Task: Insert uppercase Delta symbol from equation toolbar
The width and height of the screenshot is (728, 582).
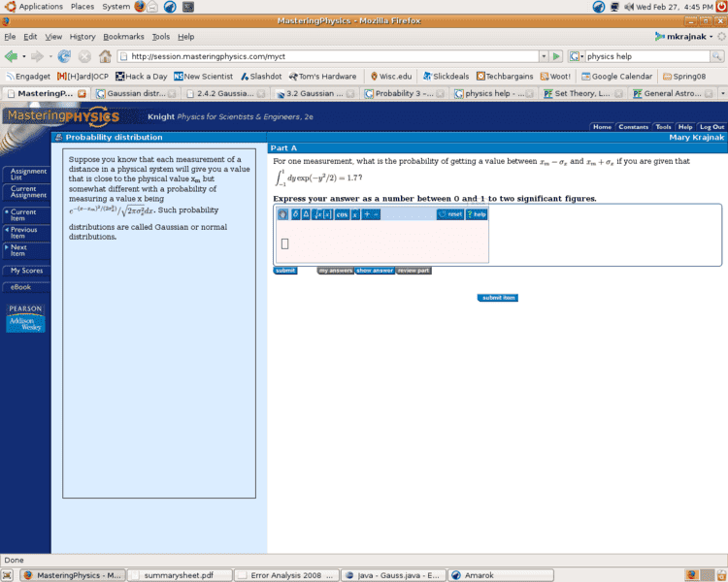Action: 306,214
